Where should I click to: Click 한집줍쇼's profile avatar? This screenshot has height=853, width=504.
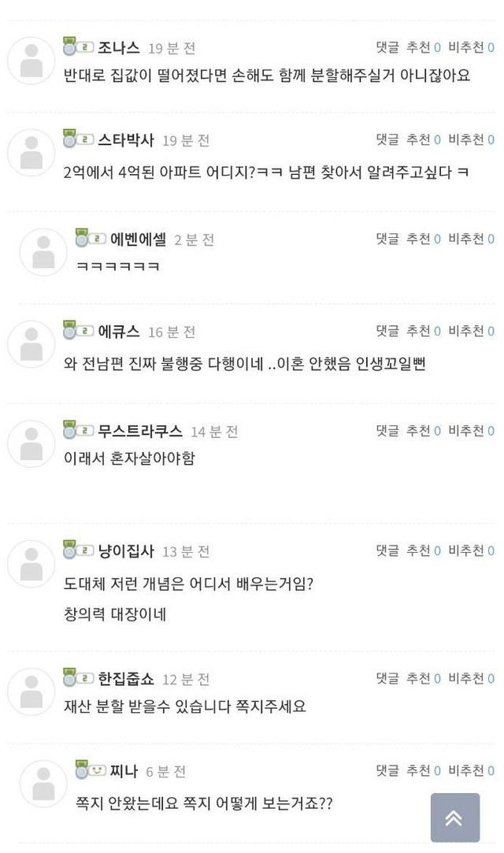click(x=31, y=692)
